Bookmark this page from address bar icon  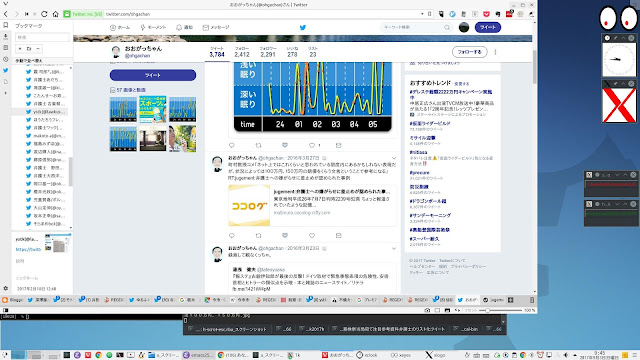click(429, 14)
